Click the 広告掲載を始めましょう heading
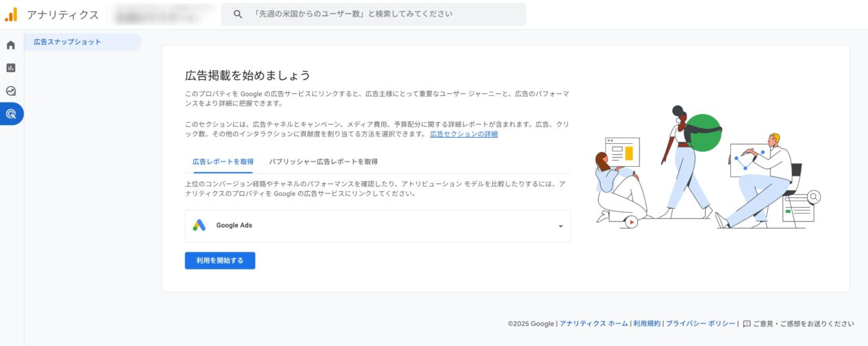 tap(248, 75)
